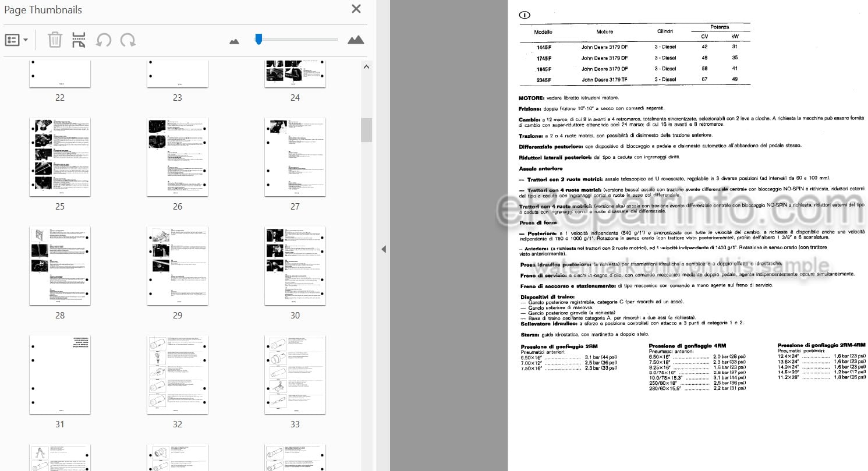The image size is (868, 471).
Task: Open the thumbnail options menu
Action: click(16, 40)
